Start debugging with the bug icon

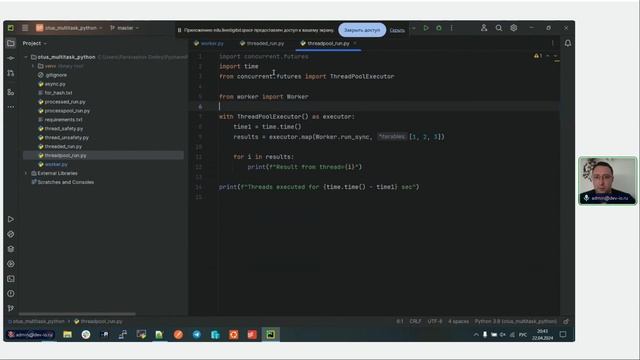click(x=439, y=28)
